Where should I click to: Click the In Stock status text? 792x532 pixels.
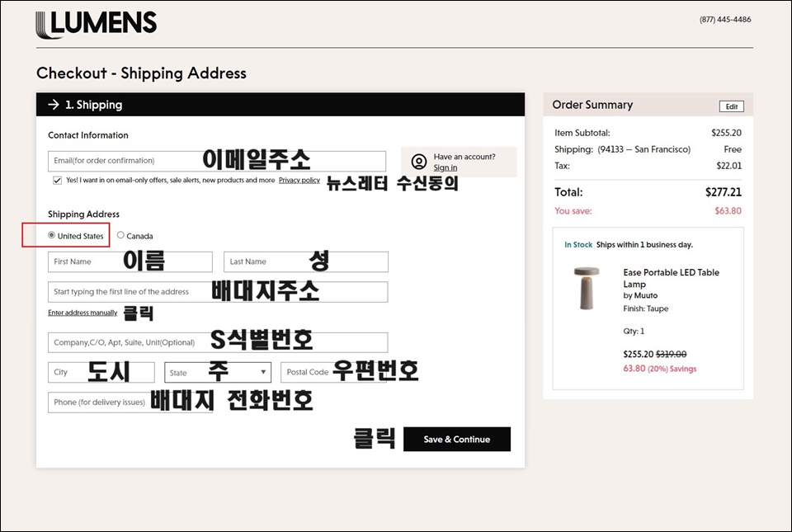coord(578,245)
